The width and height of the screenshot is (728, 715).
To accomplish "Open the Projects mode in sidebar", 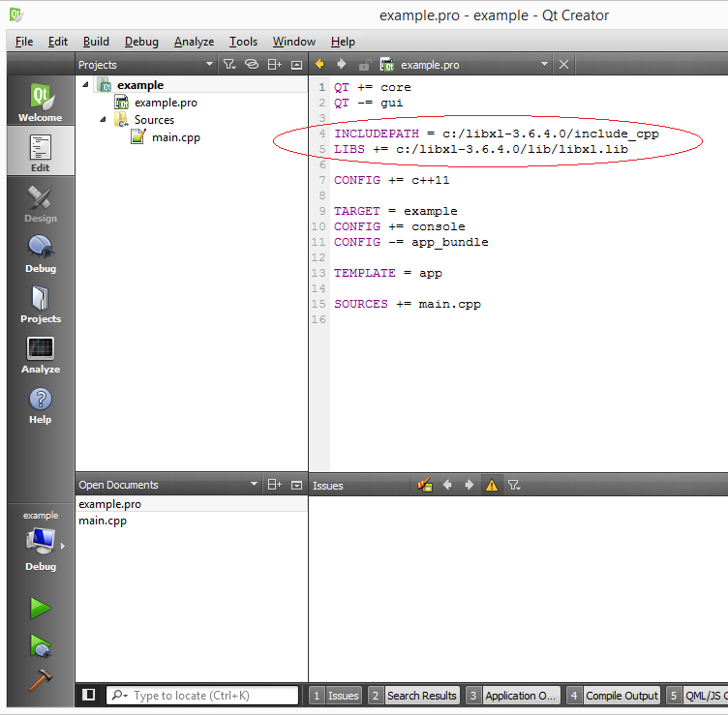I will pos(41,304).
